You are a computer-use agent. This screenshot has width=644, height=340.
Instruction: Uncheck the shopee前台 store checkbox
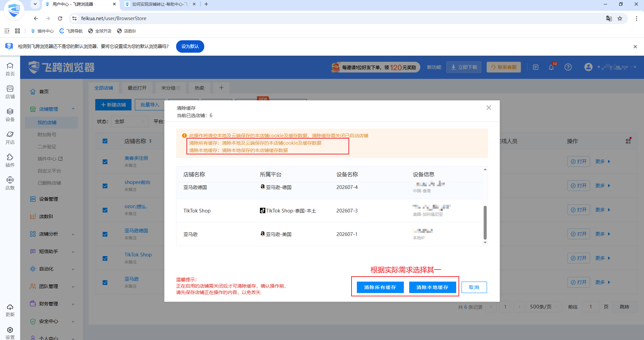point(105,186)
